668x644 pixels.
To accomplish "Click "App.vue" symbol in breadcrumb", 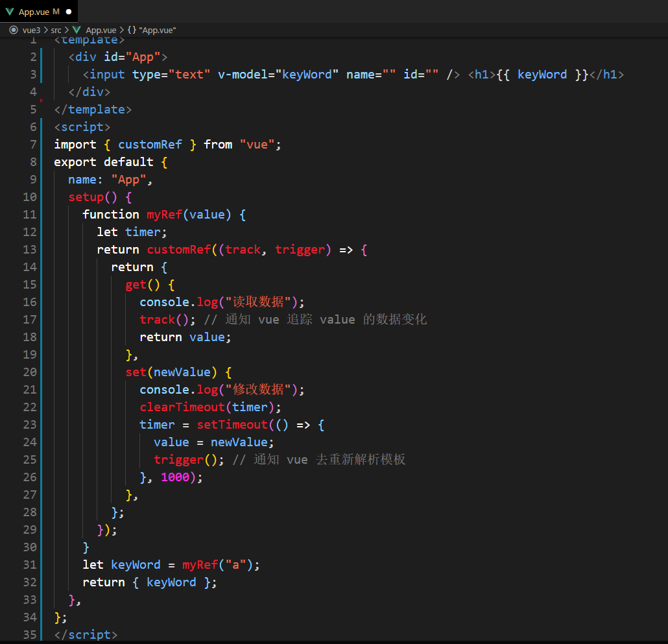I will pos(157,30).
